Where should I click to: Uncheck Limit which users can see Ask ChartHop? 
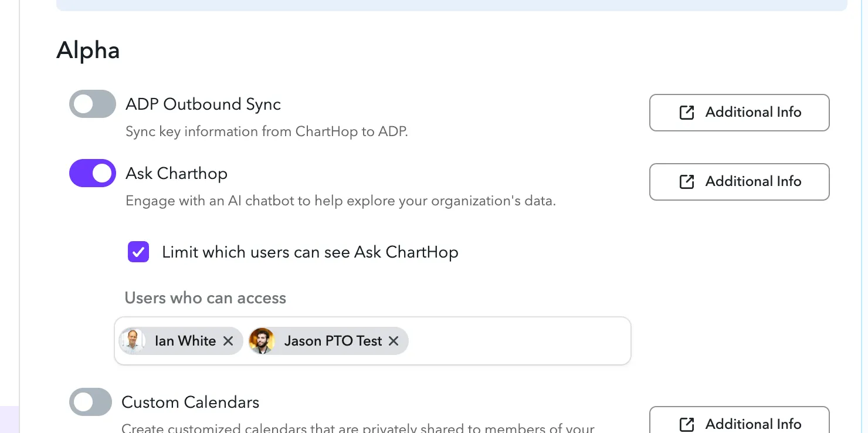click(x=138, y=252)
